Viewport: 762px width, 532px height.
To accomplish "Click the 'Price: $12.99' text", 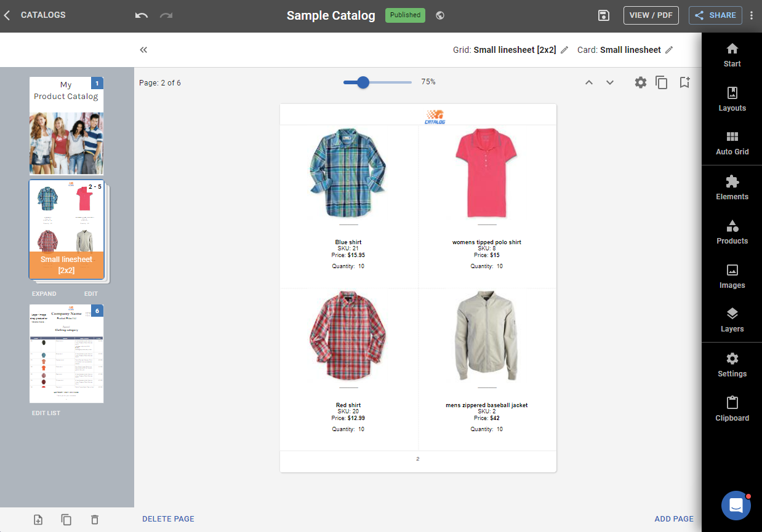I will click(348, 418).
